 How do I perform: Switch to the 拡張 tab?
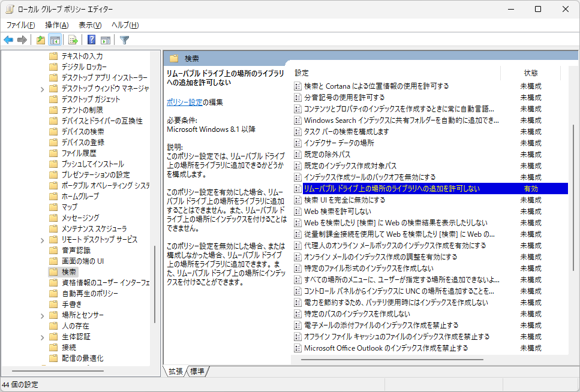tap(176, 371)
